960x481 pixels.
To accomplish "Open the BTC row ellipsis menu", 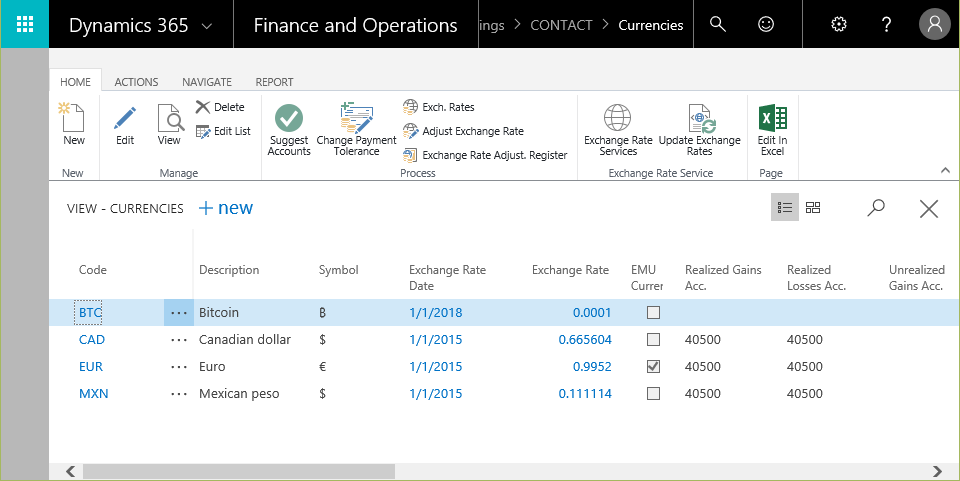I will click(x=179, y=313).
